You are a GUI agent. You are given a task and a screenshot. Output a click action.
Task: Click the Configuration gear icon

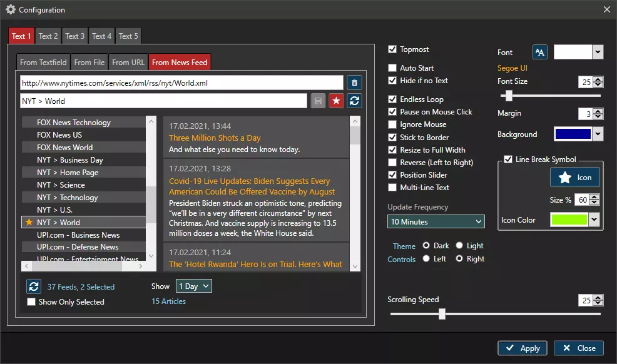click(11, 9)
